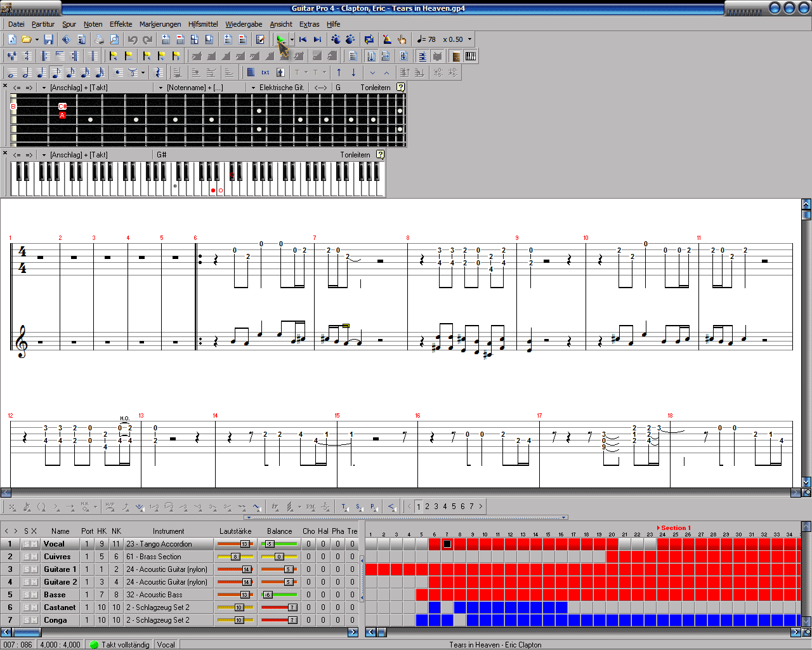Adjust the Basse Balance slider
812x650 pixels.
pos(279,595)
